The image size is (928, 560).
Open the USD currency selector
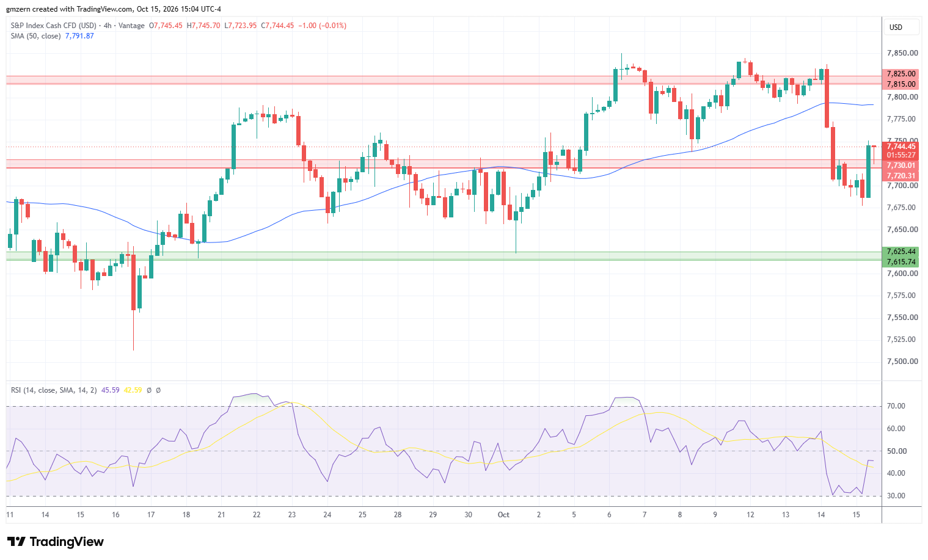[901, 27]
